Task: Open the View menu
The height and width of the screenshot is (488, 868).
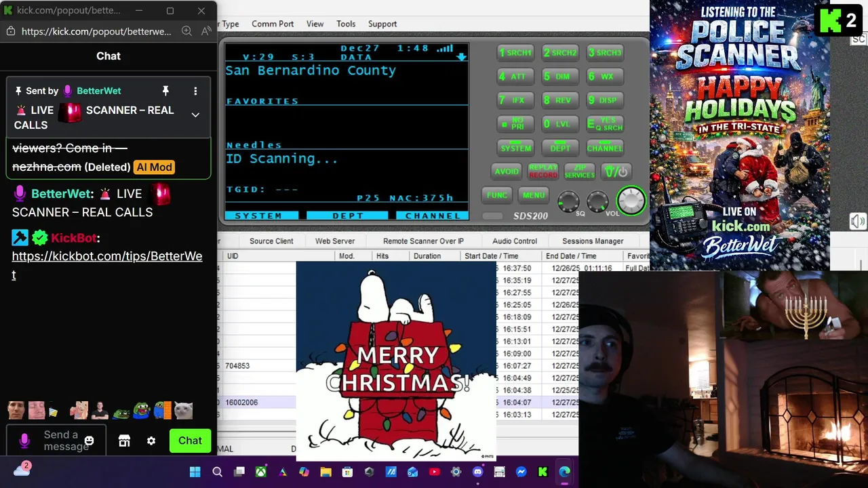Action: (x=315, y=24)
